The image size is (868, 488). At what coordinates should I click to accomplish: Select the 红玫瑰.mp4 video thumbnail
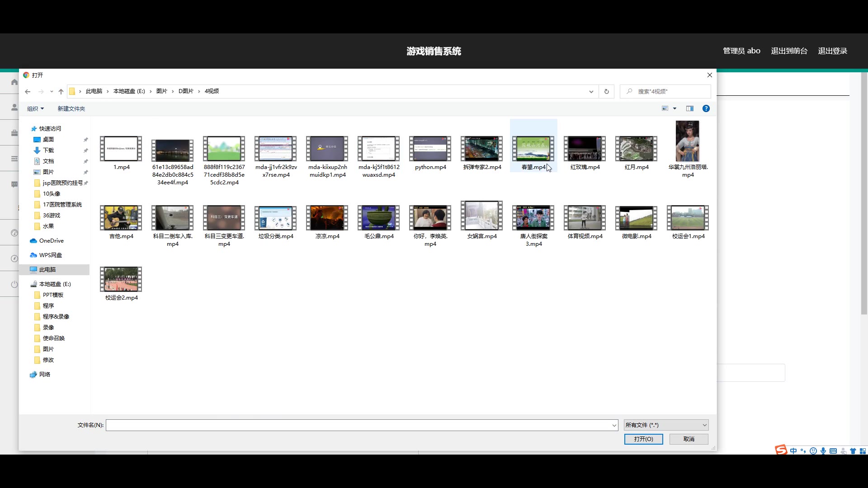[585, 149]
